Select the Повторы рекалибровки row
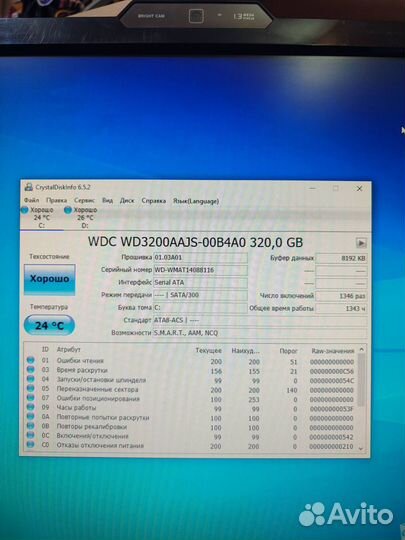The width and height of the screenshot is (405, 540). [190, 427]
